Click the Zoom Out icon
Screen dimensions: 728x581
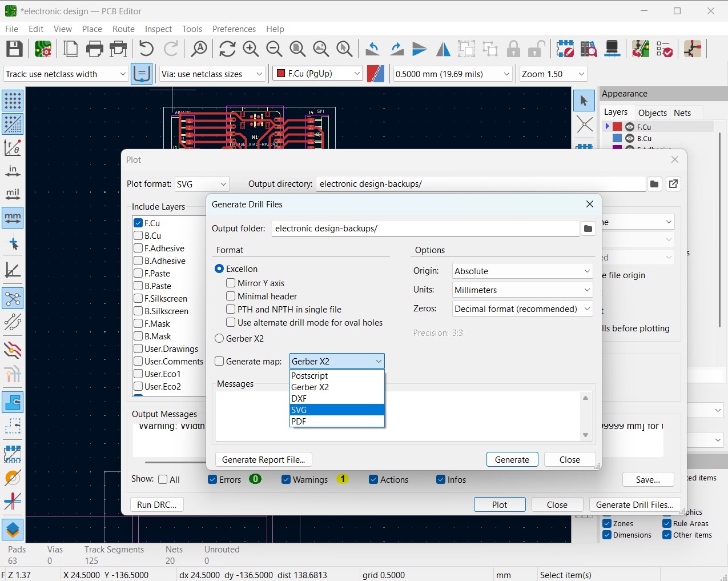[x=274, y=49]
